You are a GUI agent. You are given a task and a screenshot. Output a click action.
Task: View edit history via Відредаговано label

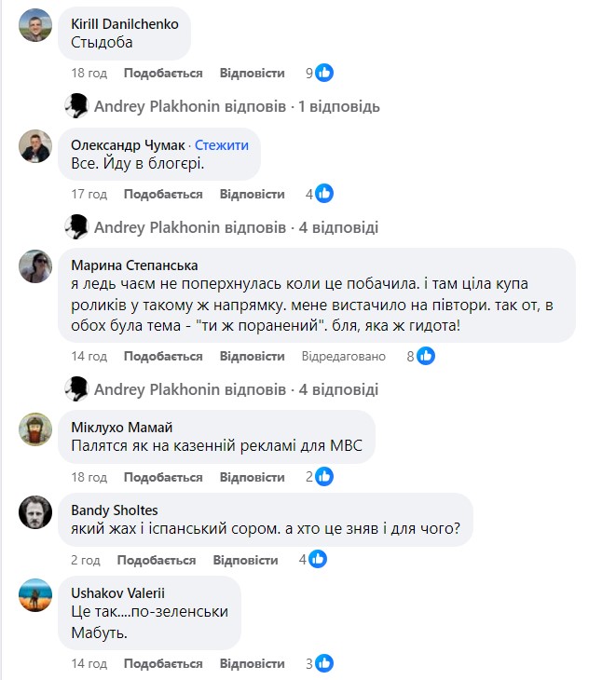pyautogui.click(x=344, y=356)
